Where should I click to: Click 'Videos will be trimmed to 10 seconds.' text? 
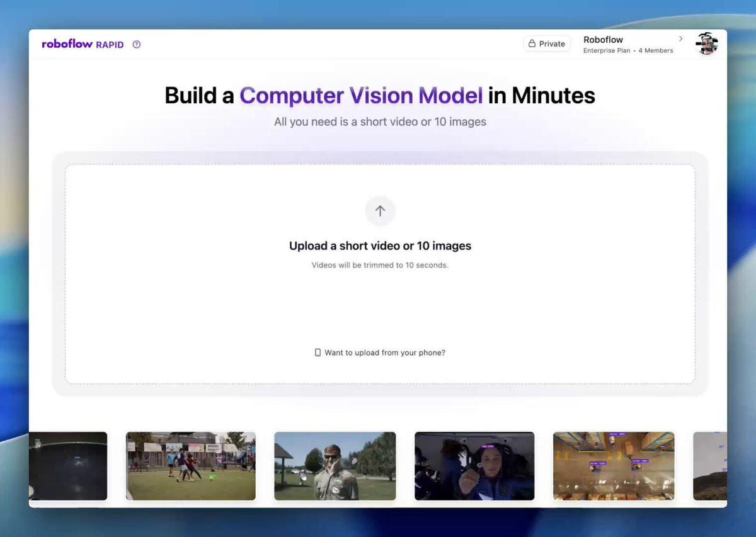(380, 265)
